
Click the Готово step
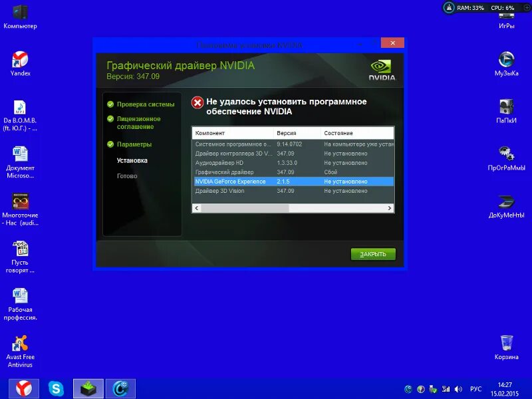click(x=127, y=176)
